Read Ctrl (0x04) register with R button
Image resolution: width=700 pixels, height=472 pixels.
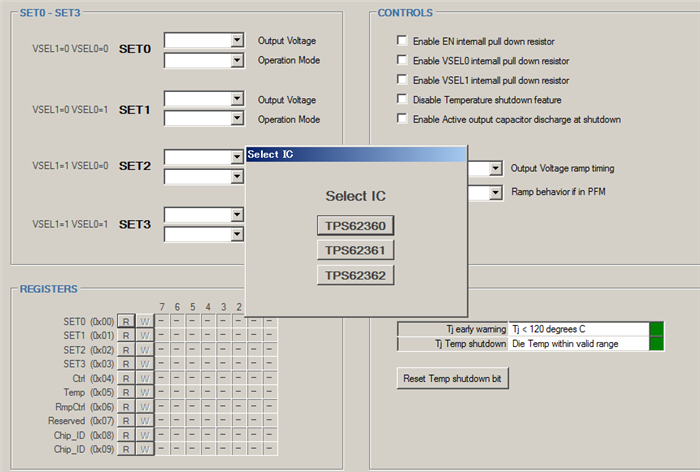click(126, 378)
